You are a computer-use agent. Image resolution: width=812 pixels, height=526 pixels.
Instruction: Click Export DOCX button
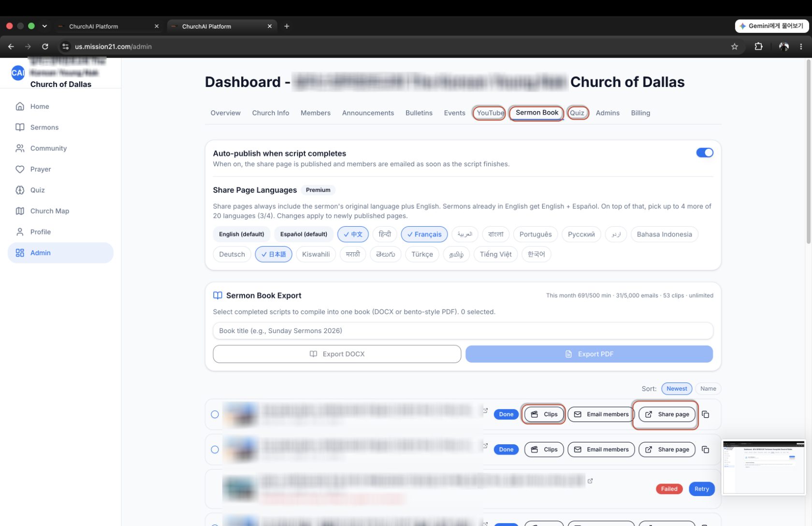coord(337,354)
